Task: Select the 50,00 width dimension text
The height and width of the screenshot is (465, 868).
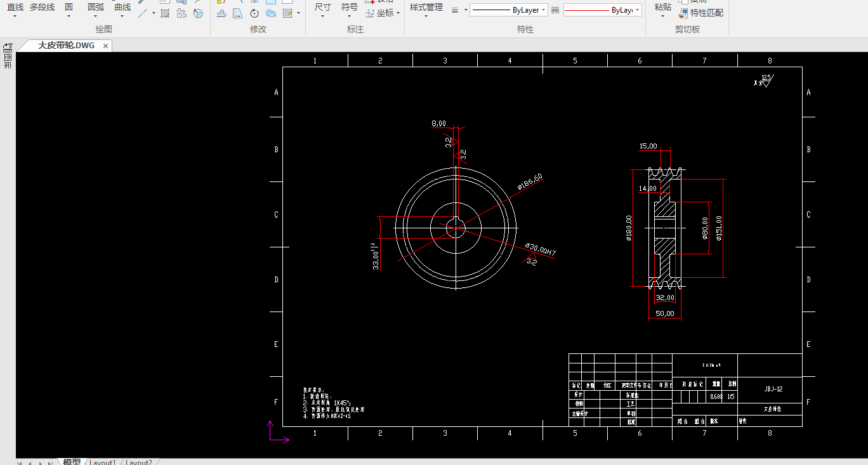Action: [x=664, y=313]
